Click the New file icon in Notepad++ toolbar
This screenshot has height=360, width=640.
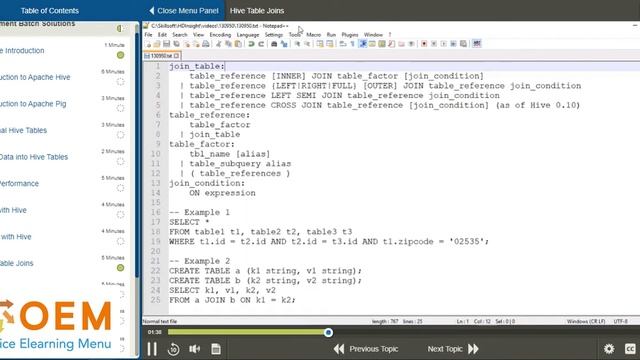pos(148,44)
